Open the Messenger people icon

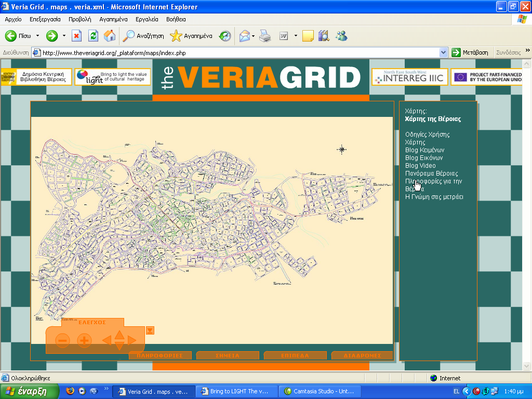341,36
